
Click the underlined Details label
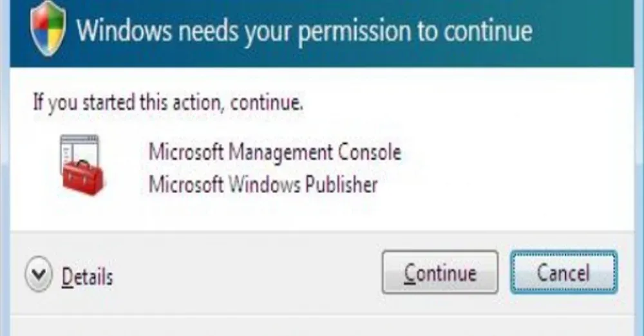tap(87, 276)
